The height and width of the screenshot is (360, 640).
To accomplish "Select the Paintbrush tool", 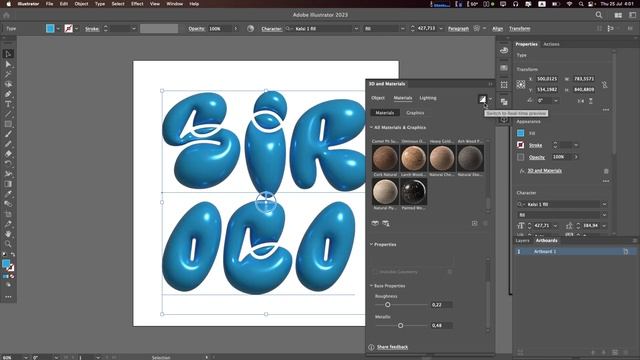I will [8, 134].
